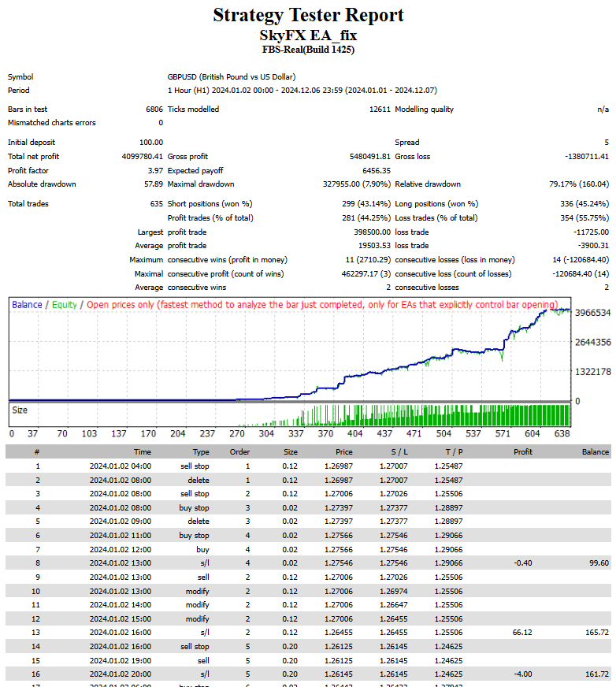Click the blue Balance legend label
Image resolution: width=616 pixels, height=687 pixels.
[27, 305]
